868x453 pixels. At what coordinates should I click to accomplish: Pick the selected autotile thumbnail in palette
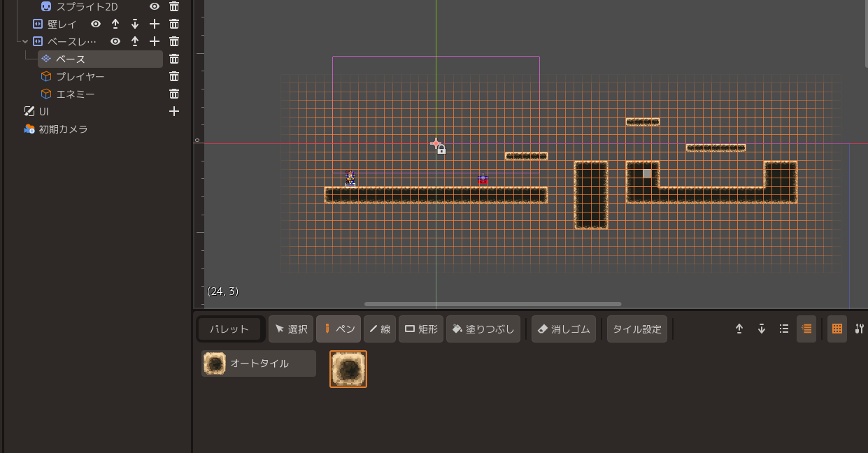point(348,369)
